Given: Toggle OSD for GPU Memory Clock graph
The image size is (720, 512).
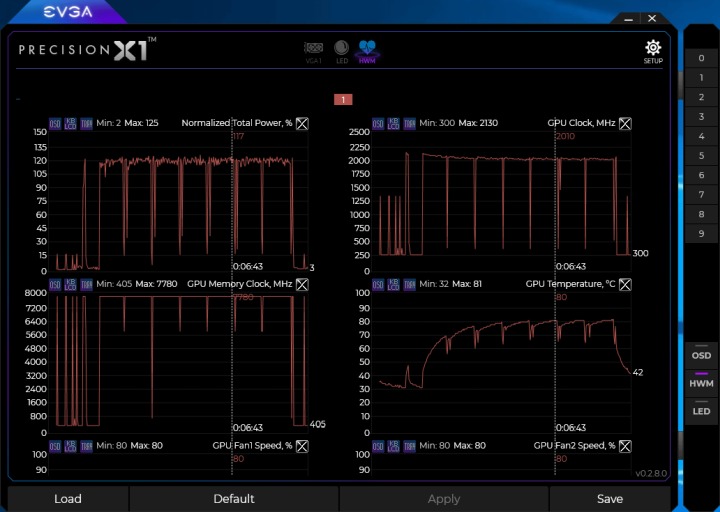Looking at the screenshot, I should 55,285.
